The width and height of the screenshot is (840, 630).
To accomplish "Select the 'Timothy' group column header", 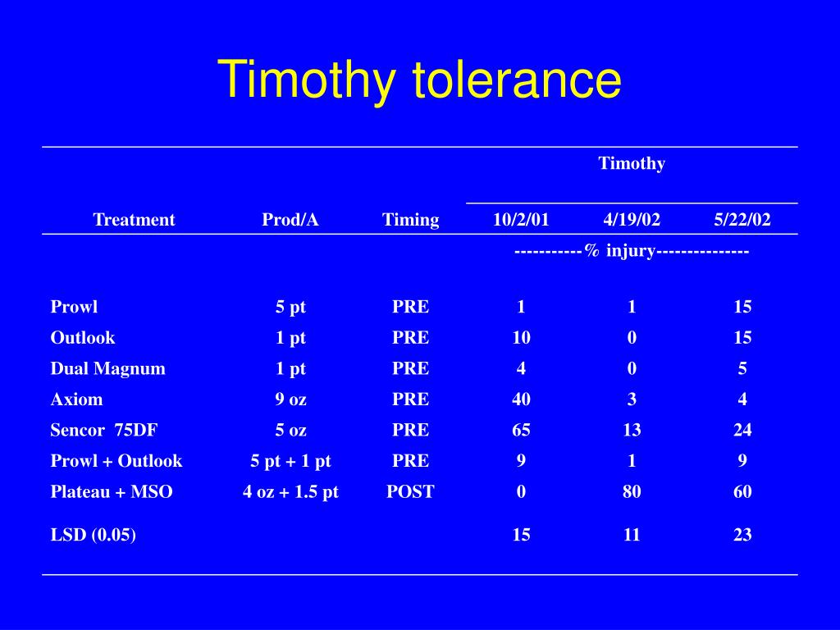I will pos(632,163).
